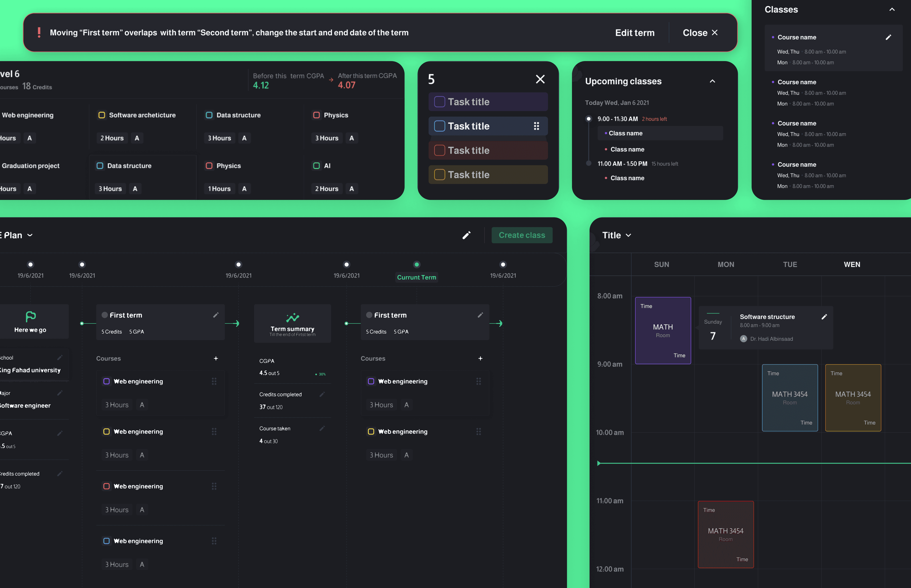This screenshot has height=588, width=911.
Task: Toggle the Software archetecture checkbox
Action: click(x=102, y=115)
